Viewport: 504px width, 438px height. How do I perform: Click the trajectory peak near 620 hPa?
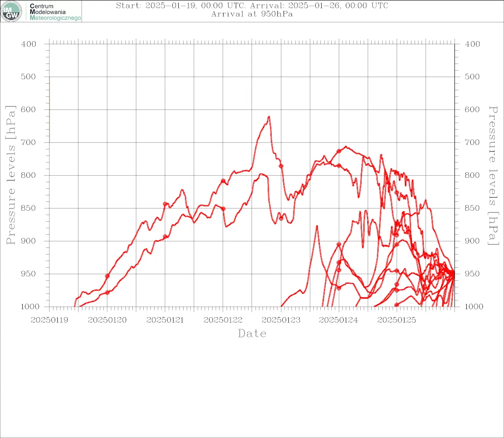[269, 117]
